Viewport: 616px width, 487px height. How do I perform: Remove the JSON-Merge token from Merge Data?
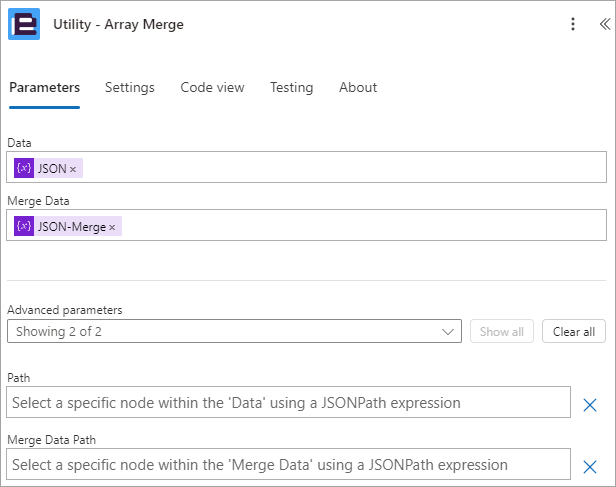112,227
